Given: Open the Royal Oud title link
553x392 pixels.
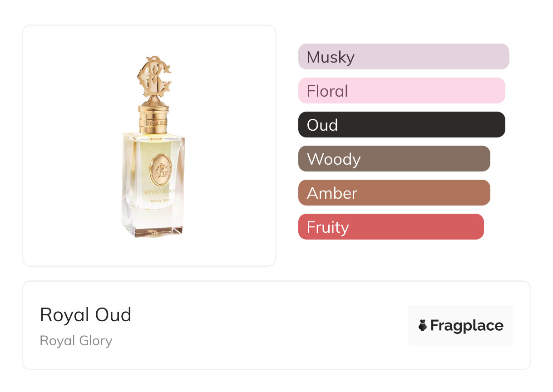Looking at the screenshot, I should (x=85, y=315).
